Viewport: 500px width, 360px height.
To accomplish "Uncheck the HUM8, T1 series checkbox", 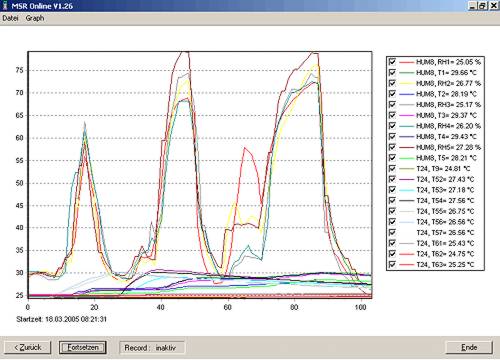I will [x=392, y=72].
